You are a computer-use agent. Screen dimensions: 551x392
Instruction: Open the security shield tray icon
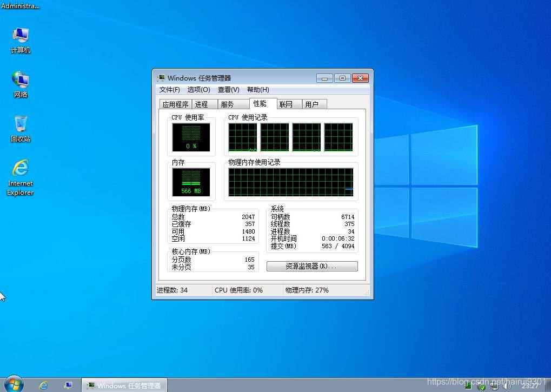(481, 387)
